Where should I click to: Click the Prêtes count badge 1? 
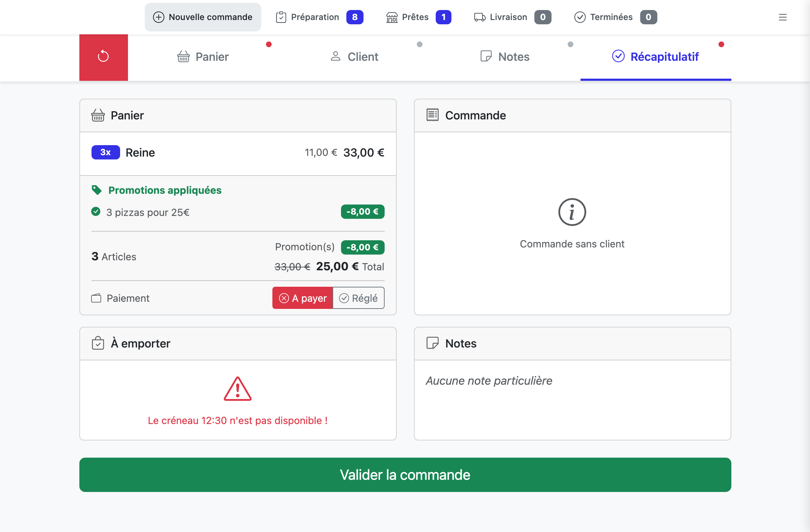click(x=444, y=17)
